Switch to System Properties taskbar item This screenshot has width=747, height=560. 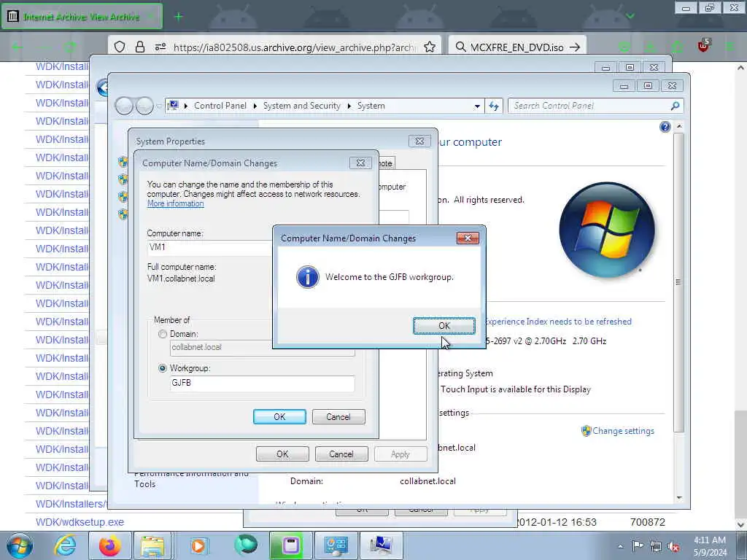(x=381, y=545)
